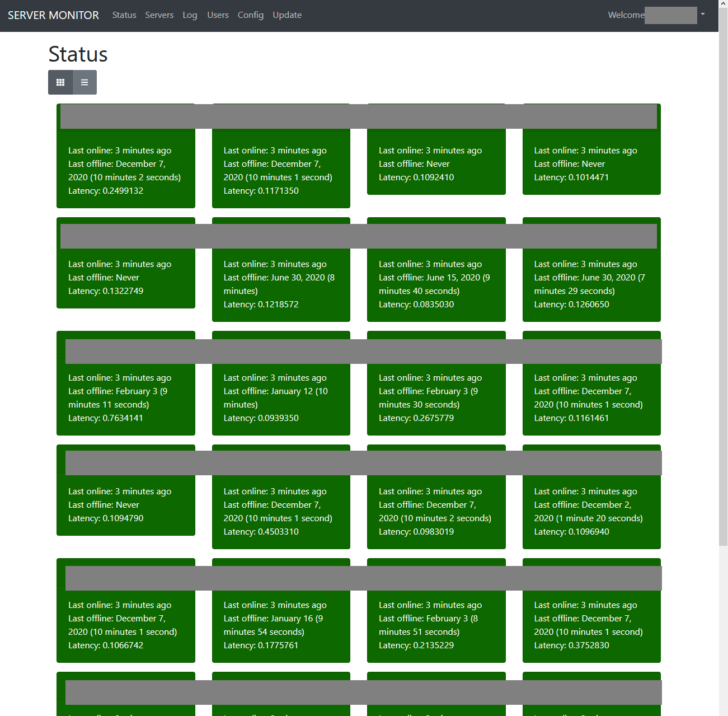Select the card with latency 0.0835030
Image resolution: width=728 pixels, height=716 pixels.
[x=436, y=269]
